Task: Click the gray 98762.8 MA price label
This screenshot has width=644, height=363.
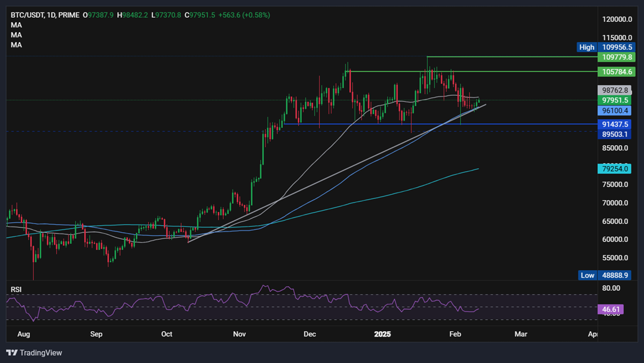Action: point(614,91)
